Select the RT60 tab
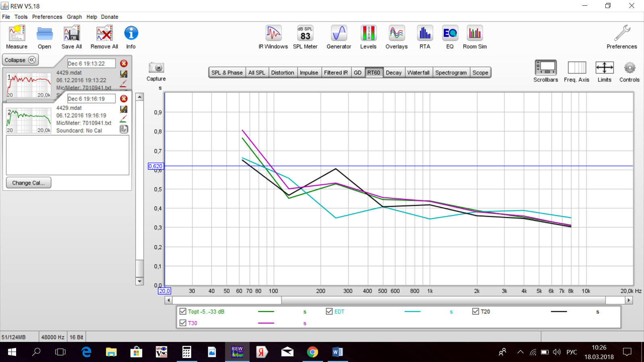The height and width of the screenshot is (362, 644). [374, 72]
